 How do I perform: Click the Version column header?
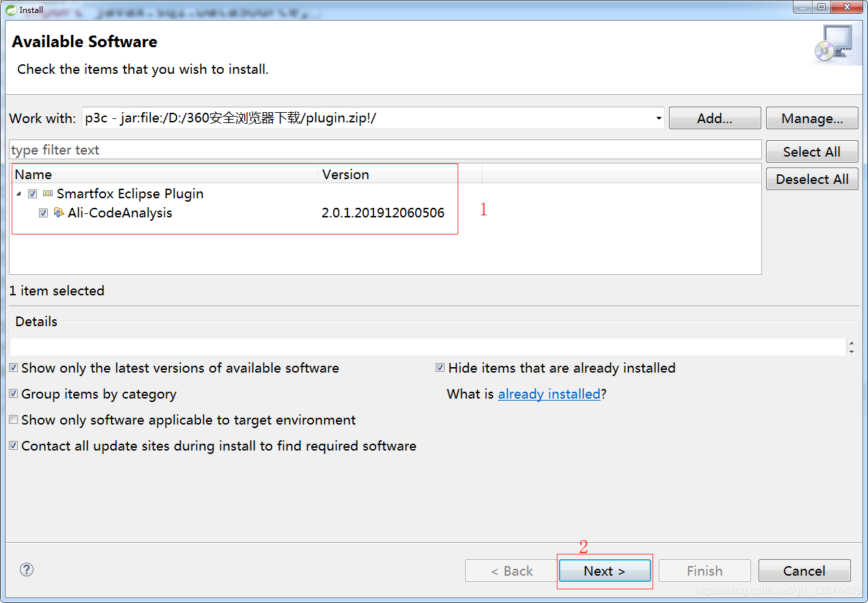400,174
